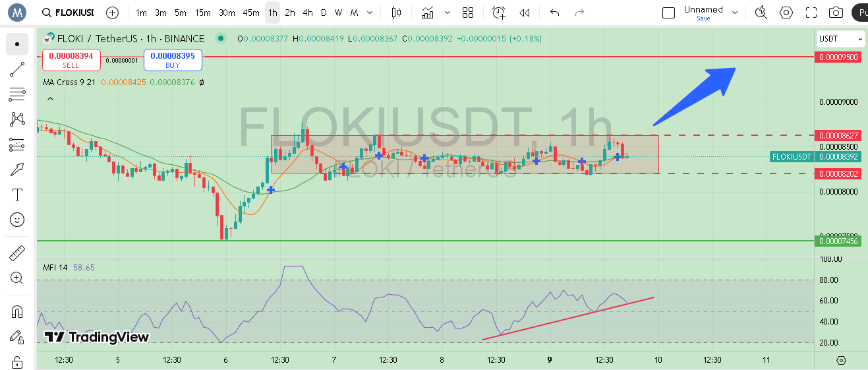Select the ruler Measure tool
Image resolution: width=868 pixels, height=370 pixels.
[x=17, y=253]
